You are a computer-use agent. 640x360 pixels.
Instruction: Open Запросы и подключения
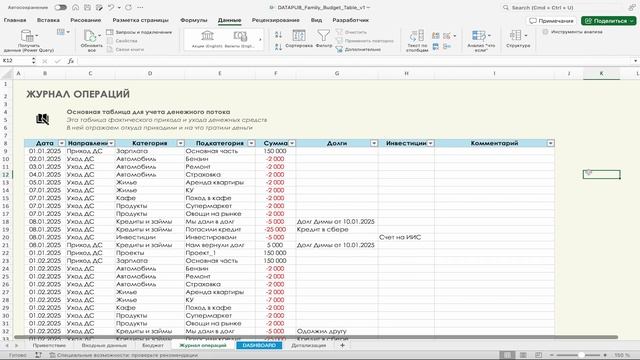tap(139, 32)
